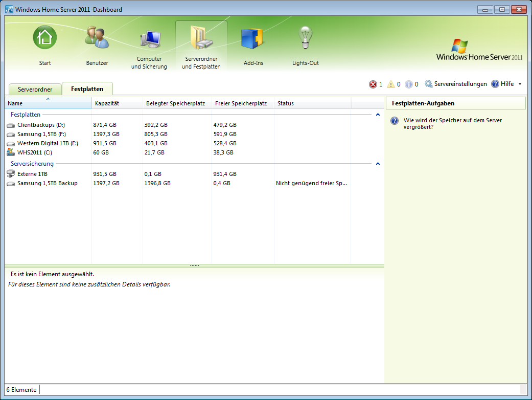This screenshot has width=532, height=400.
Task: Click the '6 Elemente' status bar text
Action: (x=21, y=389)
